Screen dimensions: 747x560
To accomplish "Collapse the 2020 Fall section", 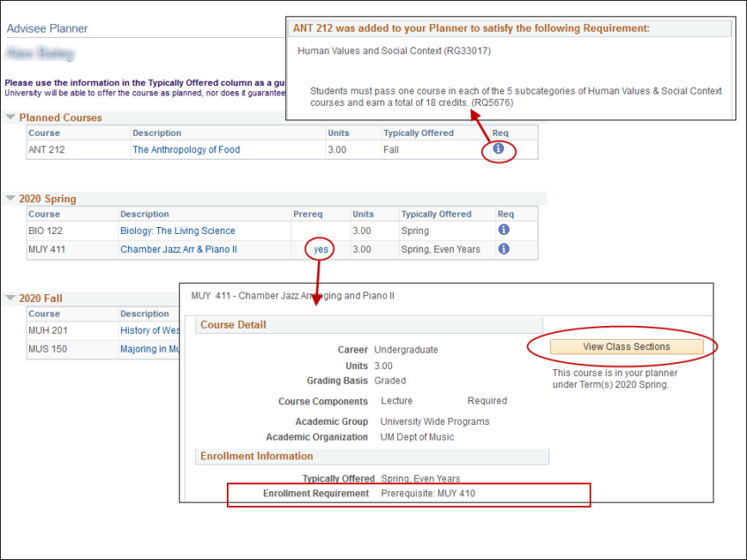I will [10, 298].
